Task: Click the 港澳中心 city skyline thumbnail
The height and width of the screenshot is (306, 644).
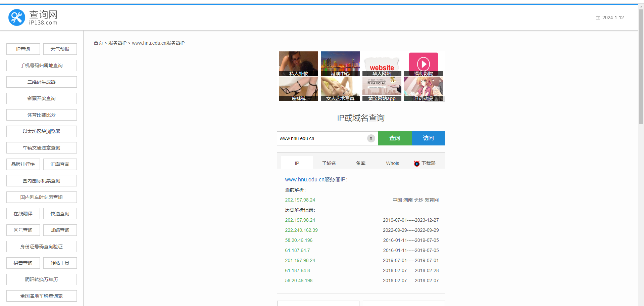Action: [340, 63]
